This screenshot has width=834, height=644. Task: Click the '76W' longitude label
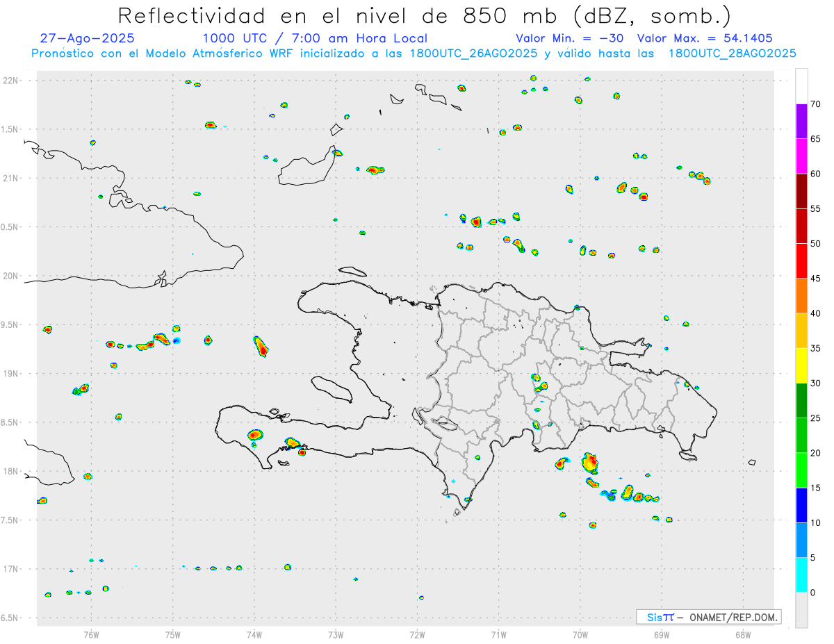click(x=91, y=634)
